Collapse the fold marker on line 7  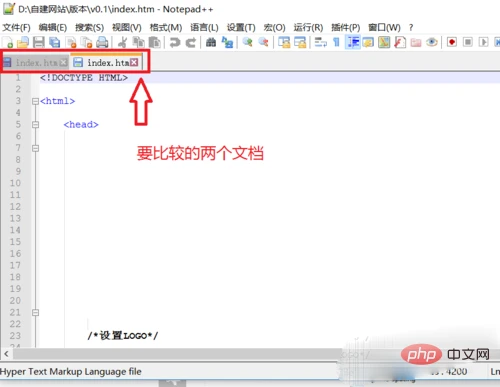pos(35,148)
